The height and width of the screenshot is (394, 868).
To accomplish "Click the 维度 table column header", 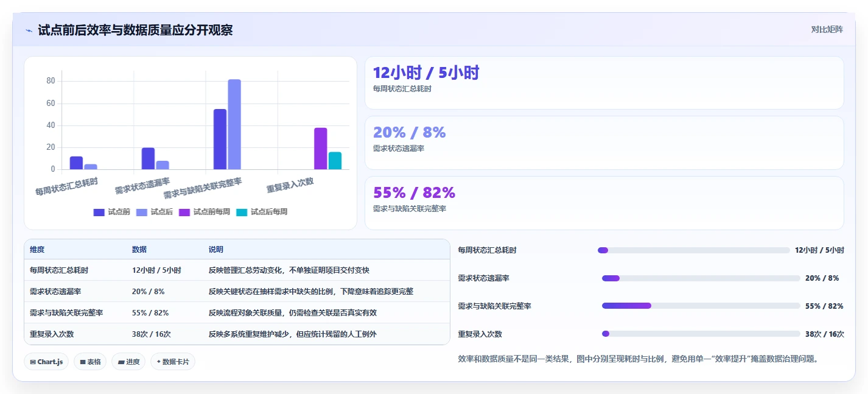I will pos(37,250).
